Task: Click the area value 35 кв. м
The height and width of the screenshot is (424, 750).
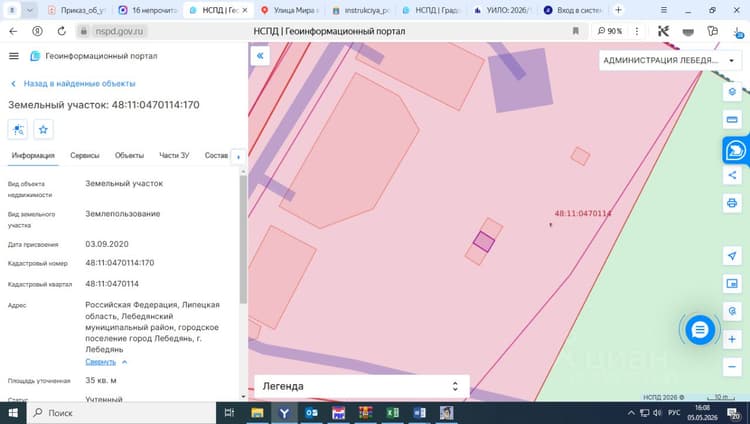Action: click(x=100, y=380)
